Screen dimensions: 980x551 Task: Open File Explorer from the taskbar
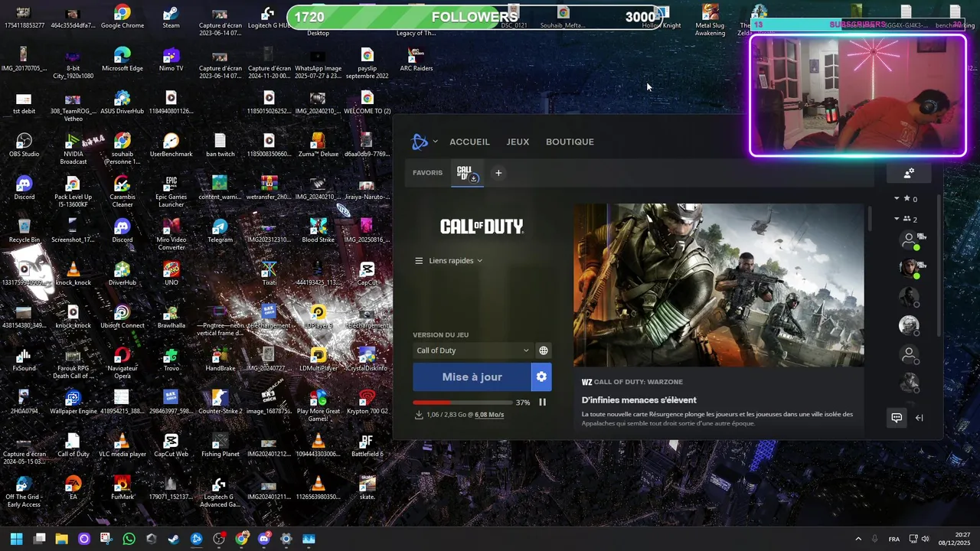tap(61, 539)
